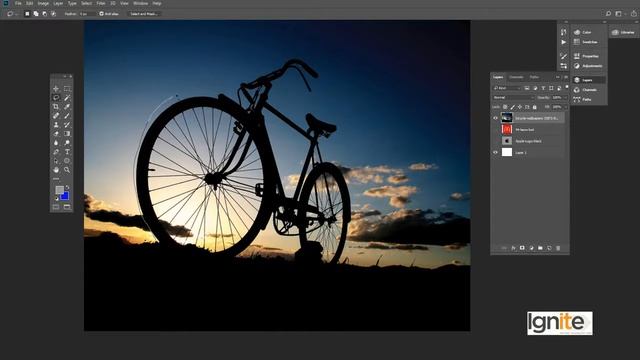Filter layers by type layers

(543, 88)
